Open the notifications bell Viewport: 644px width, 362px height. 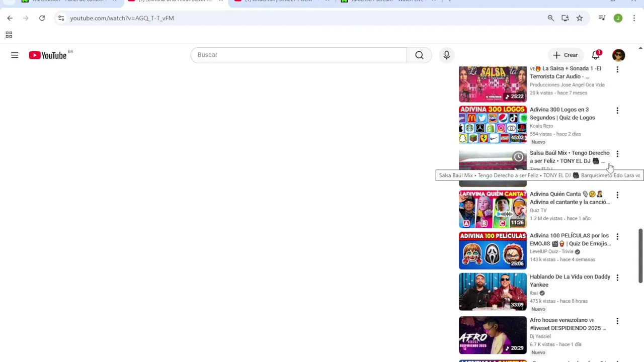point(596,55)
